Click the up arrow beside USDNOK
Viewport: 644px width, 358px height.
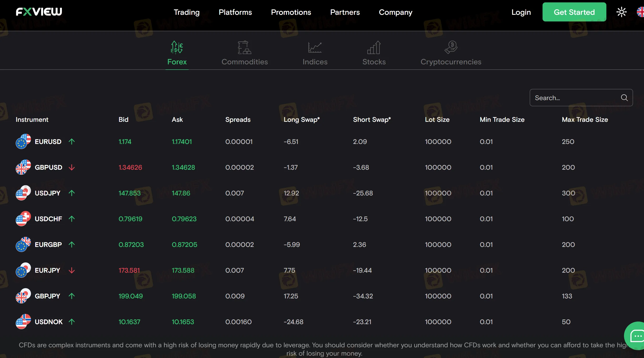[72, 322]
